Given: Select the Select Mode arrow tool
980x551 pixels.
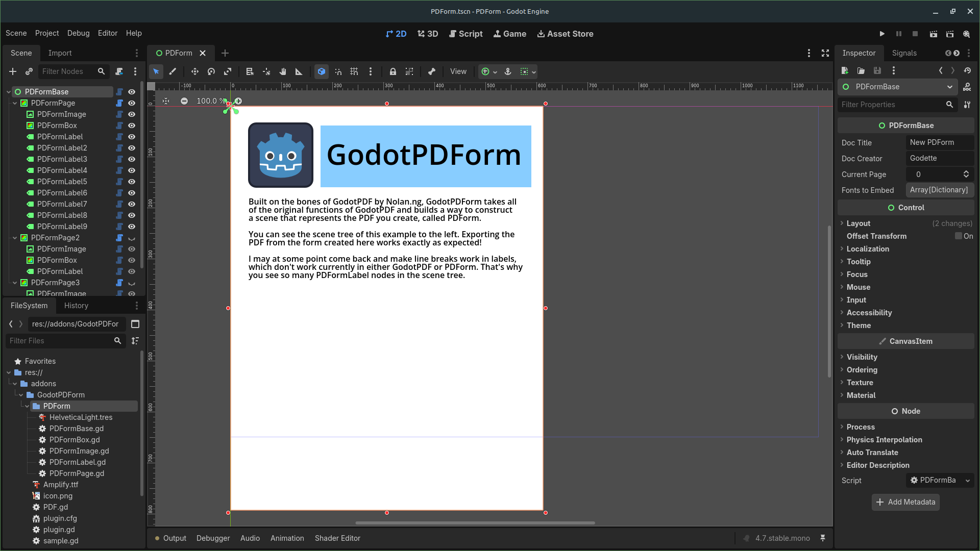Looking at the screenshot, I should pos(156,71).
